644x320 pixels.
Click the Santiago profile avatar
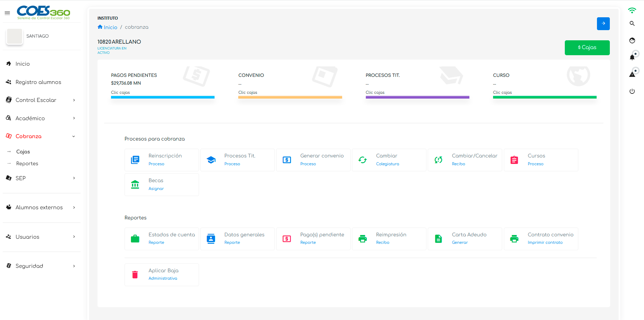click(15, 36)
